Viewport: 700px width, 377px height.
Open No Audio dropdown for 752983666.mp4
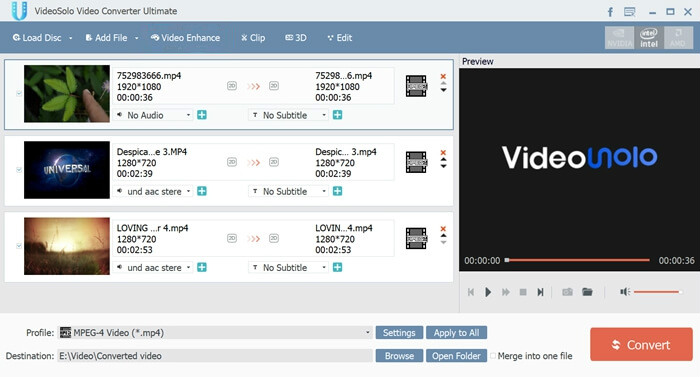[x=153, y=115]
